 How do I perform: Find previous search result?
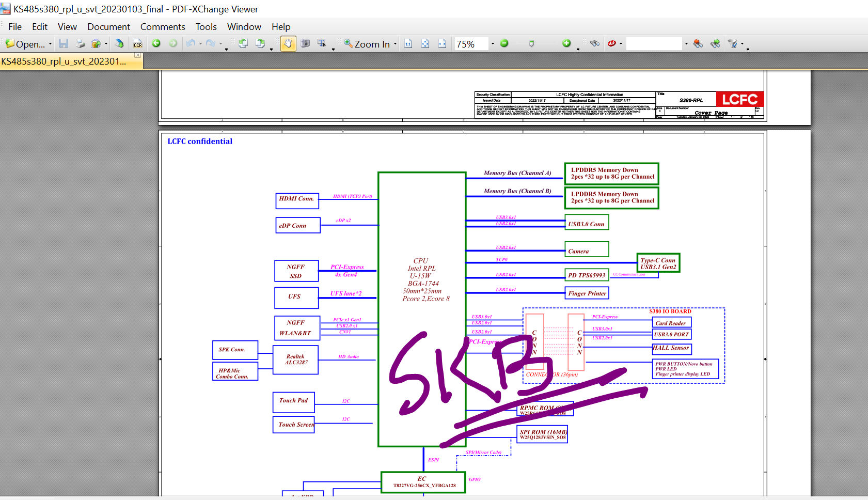point(698,44)
